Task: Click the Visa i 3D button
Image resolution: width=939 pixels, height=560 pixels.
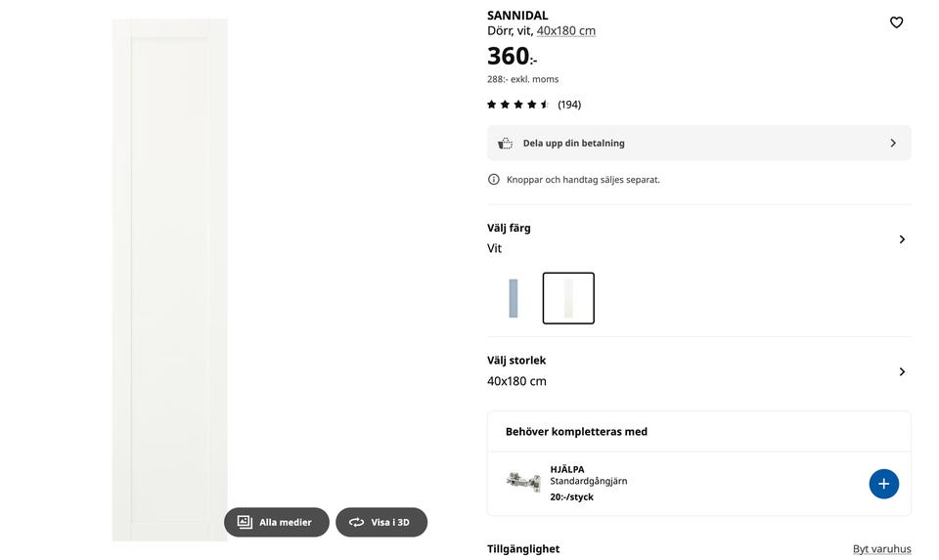Action: (x=390, y=522)
